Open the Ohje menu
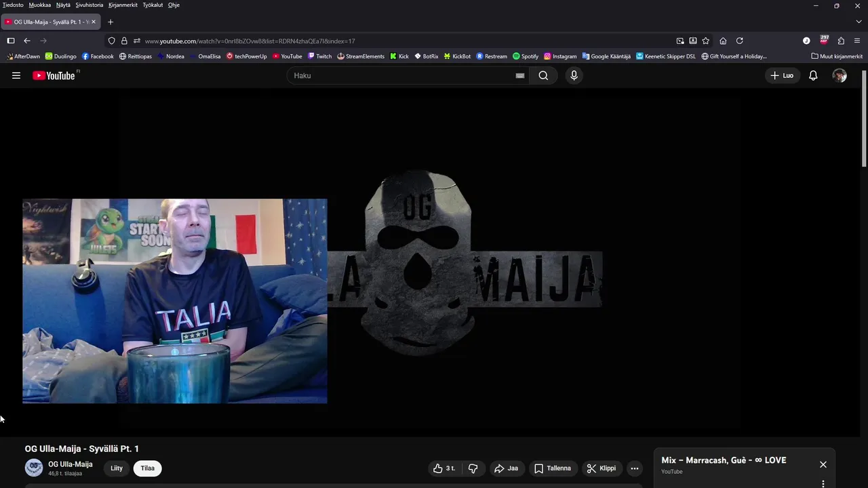This screenshot has width=868, height=488. 174,5
